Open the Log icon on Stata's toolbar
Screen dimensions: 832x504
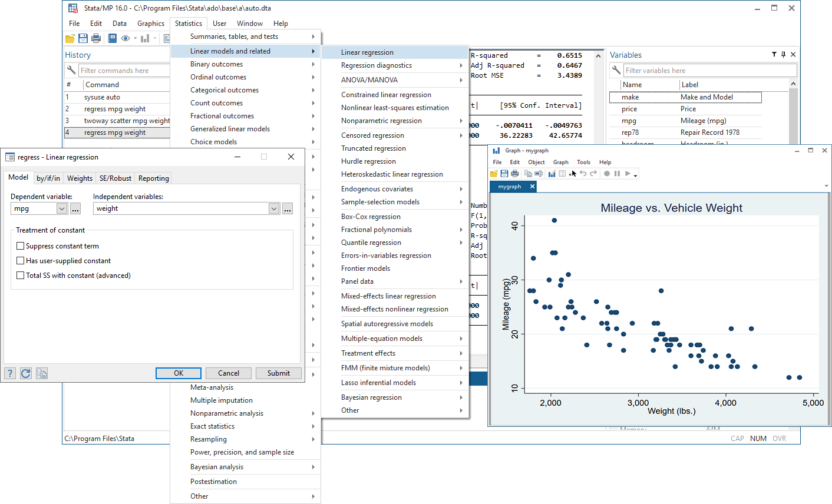click(112, 38)
